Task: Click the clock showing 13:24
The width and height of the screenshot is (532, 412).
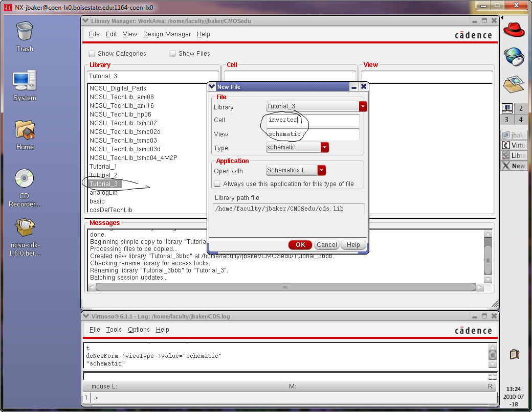Action: click(514, 389)
